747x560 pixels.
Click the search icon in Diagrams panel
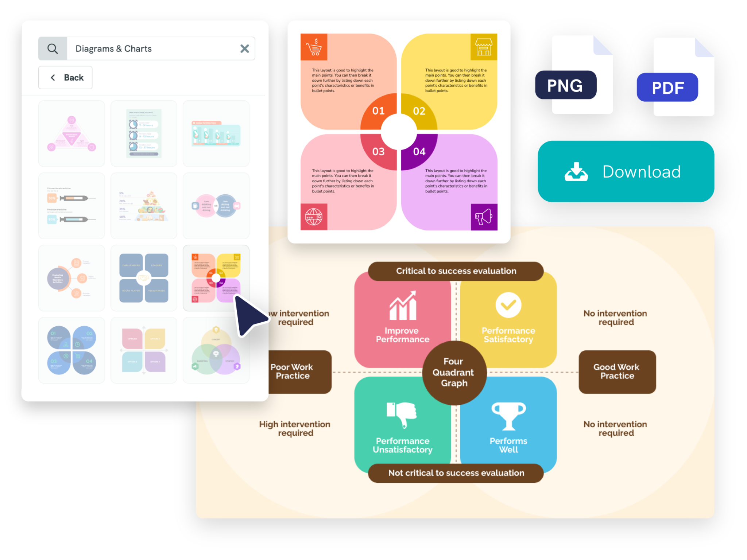53,48
